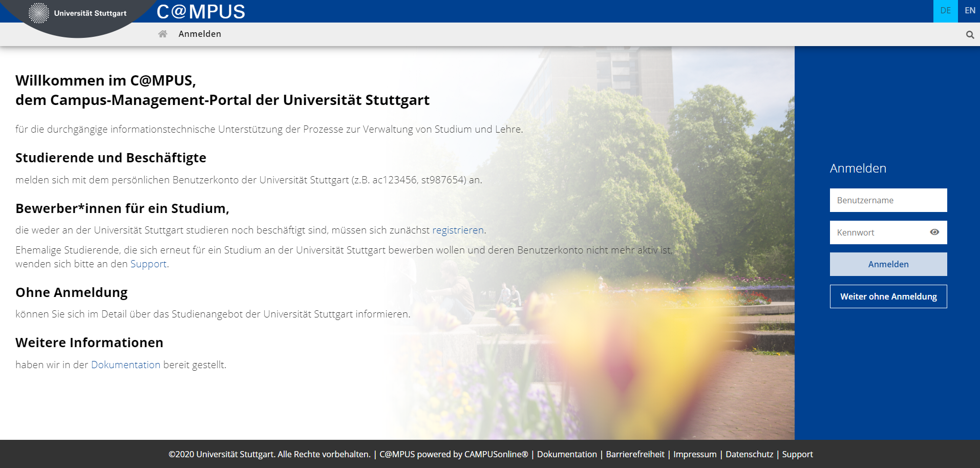Open the Dokumentation link in text

(x=125, y=365)
